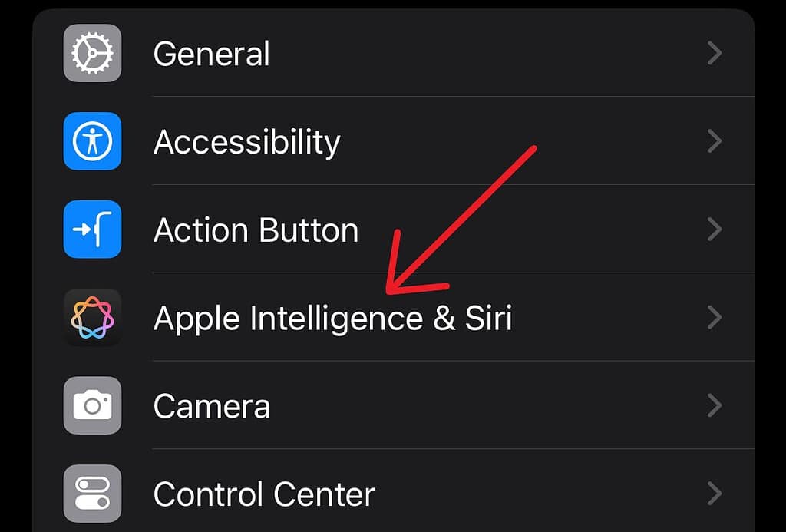786x532 pixels.
Task: Click the Action Button row chevron
Action: 715,230
